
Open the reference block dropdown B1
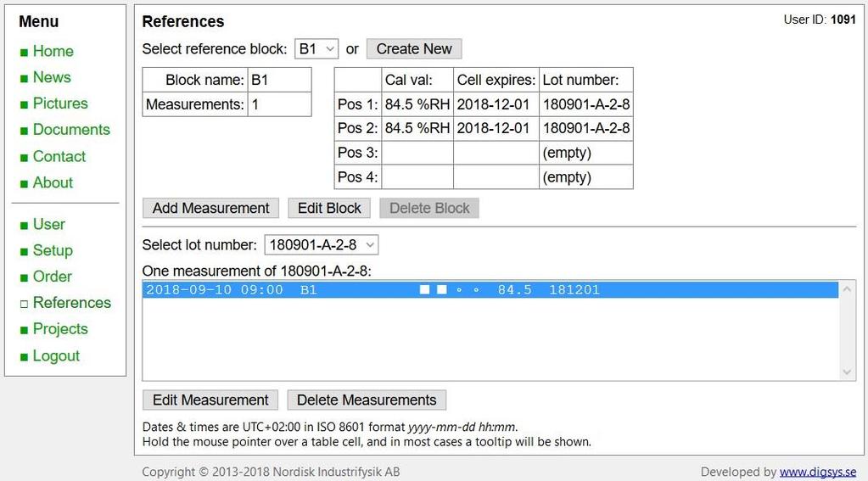316,48
